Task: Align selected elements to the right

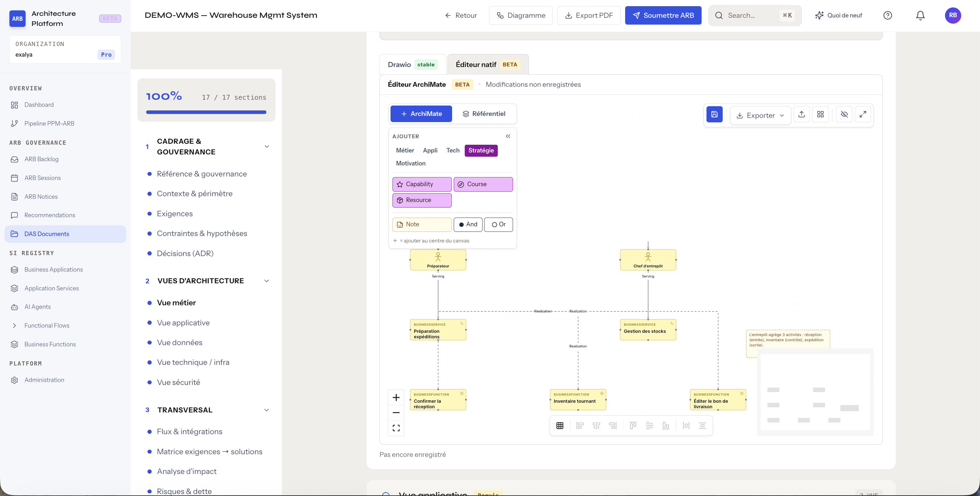Action: pos(612,426)
